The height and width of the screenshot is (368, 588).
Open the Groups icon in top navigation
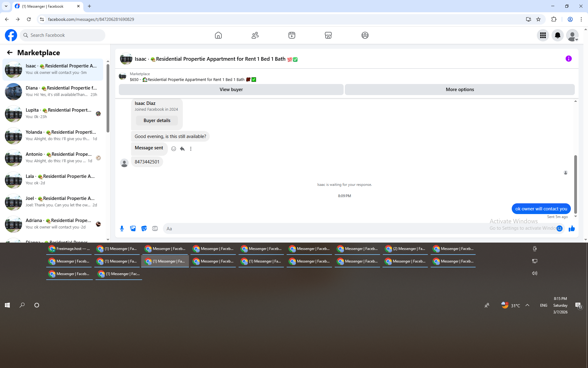[365, 35]
